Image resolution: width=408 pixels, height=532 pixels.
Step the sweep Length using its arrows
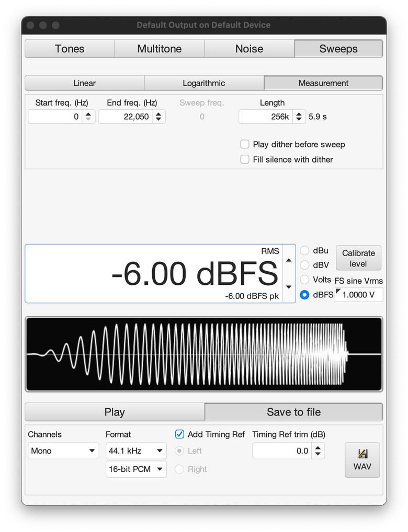click(299, 117)
